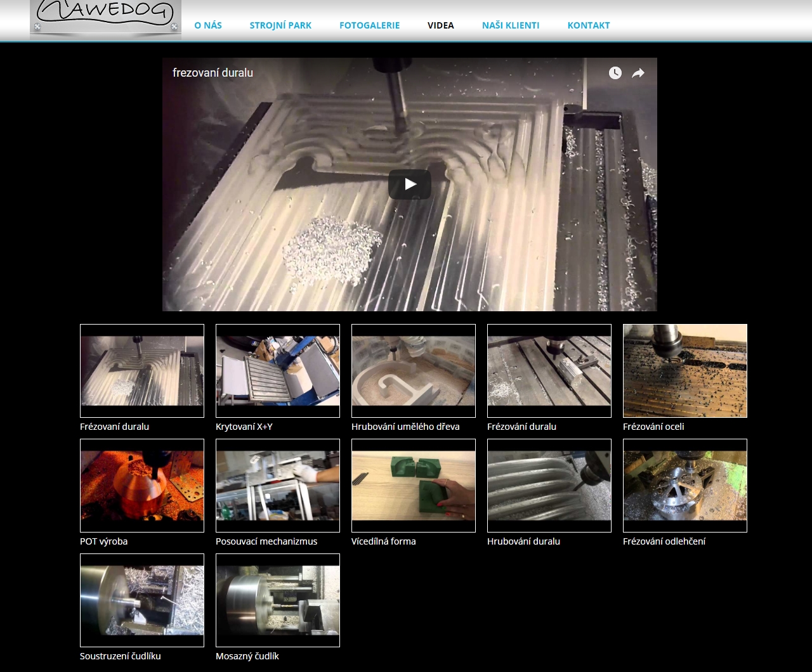Select the Krytovaní X+Y thumbnail
Viewport: 812px width, 672px height.
(278, 371)
